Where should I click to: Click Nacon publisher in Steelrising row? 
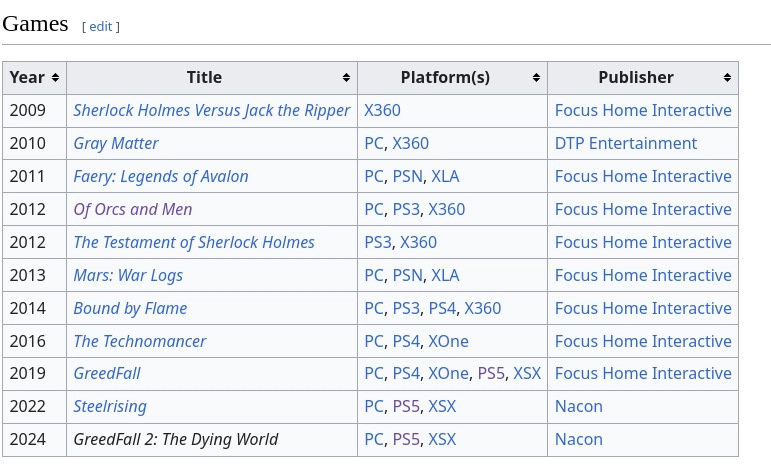click(578, 407)
